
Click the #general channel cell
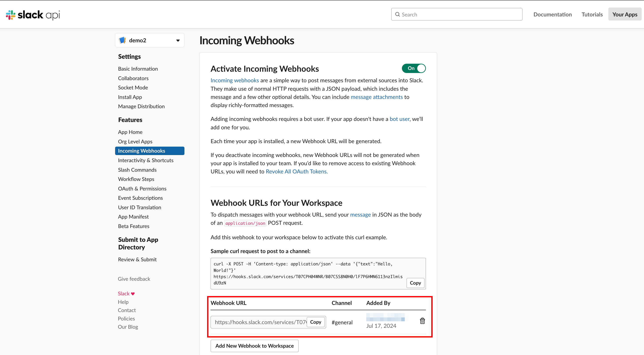pos(342,322)
